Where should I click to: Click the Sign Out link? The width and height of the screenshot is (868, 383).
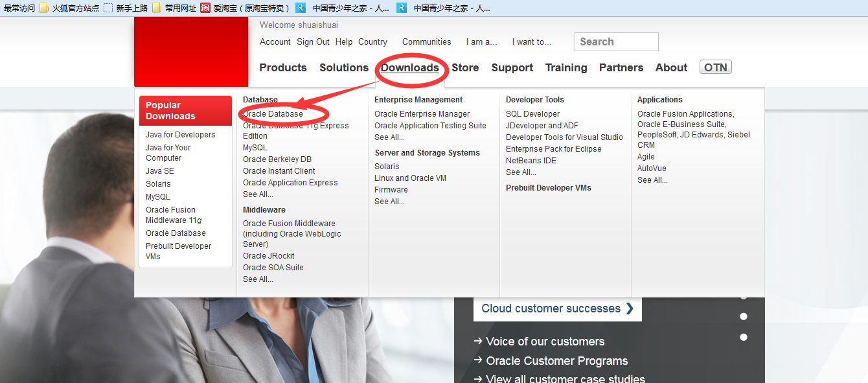(x=313, y=41)
